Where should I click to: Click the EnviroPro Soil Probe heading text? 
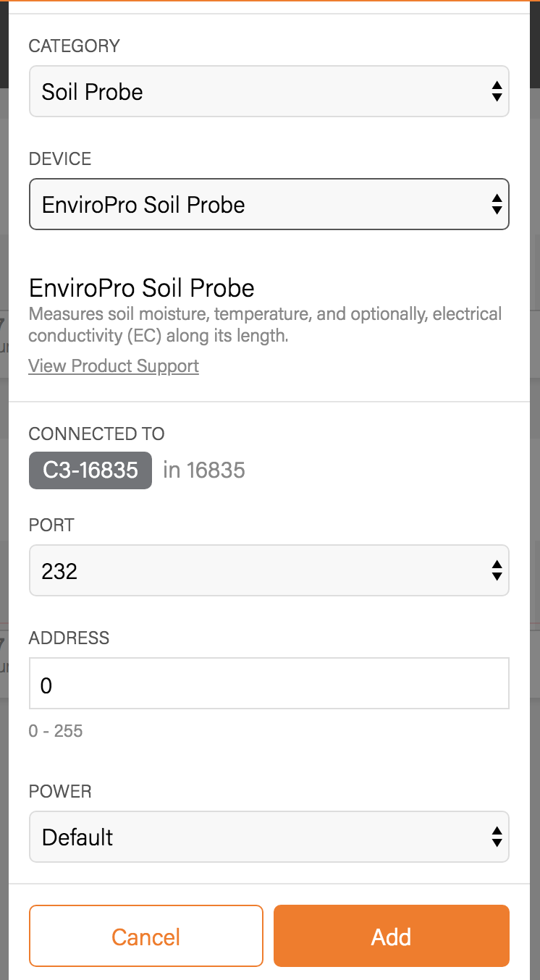coord(142,288)
